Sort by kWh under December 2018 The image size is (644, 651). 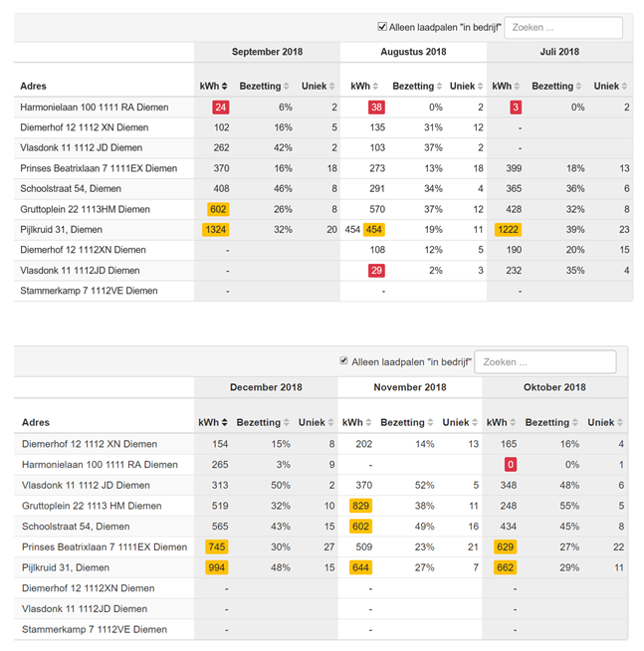click(213, 423)
